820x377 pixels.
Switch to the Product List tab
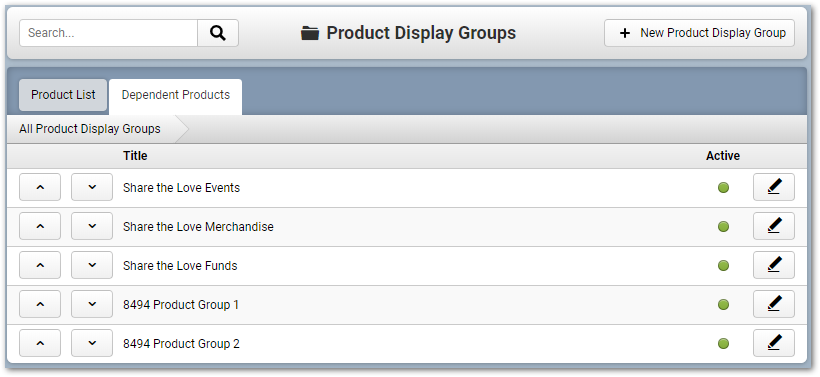click(x=63, y=95)
